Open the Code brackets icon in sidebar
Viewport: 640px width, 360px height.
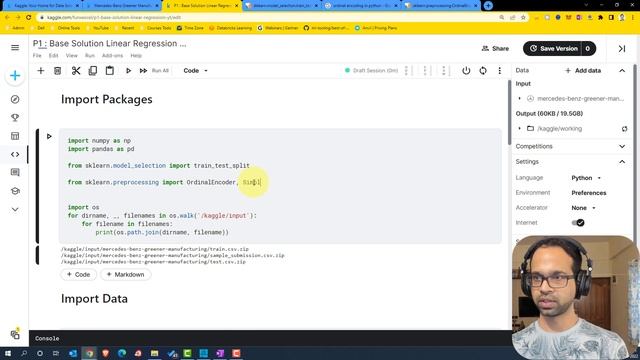click(x=15, y=154)
